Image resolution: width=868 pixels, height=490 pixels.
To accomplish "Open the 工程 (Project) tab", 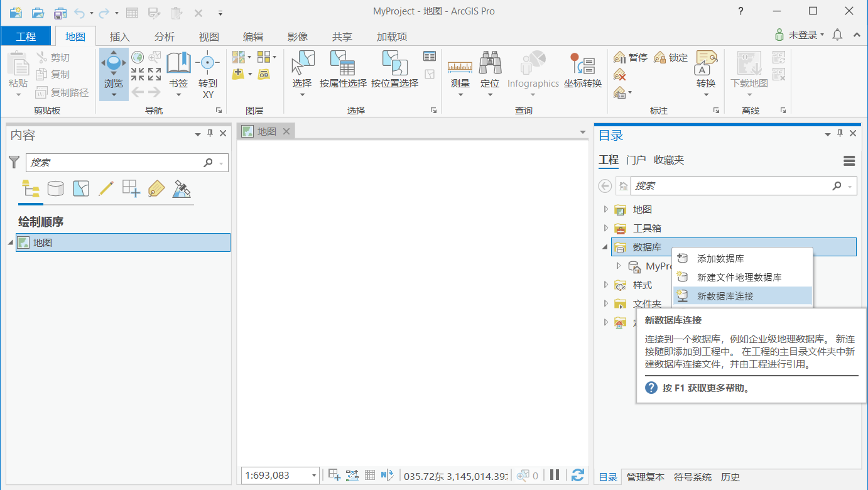I will coord(26,36).
